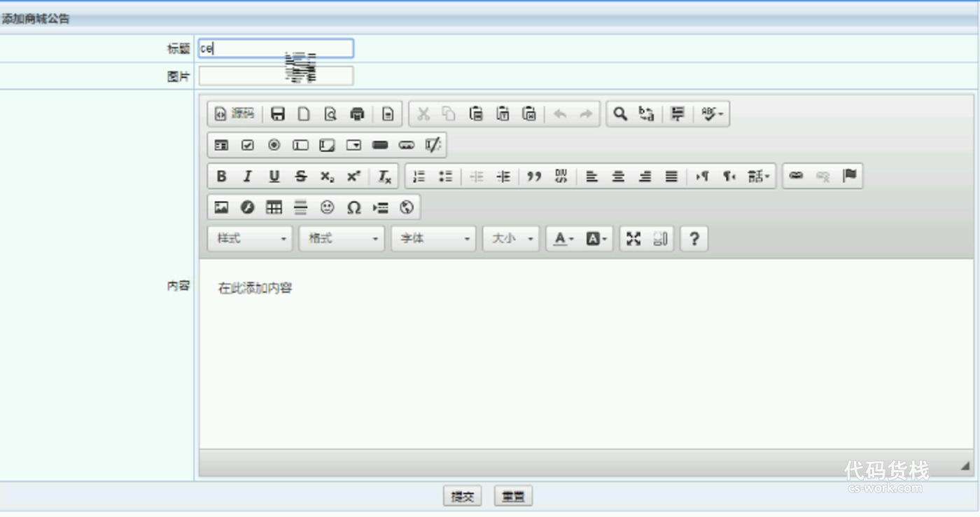Click the 提交 submit button
This screenshot has width=980, height=517.
pyautogui.click(x=462, y=495)
